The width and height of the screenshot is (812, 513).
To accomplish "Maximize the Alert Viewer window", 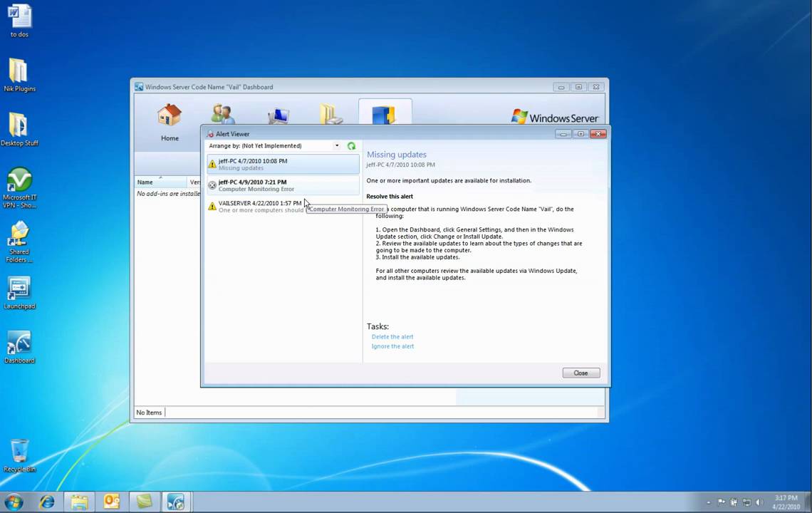I will 581,134.
